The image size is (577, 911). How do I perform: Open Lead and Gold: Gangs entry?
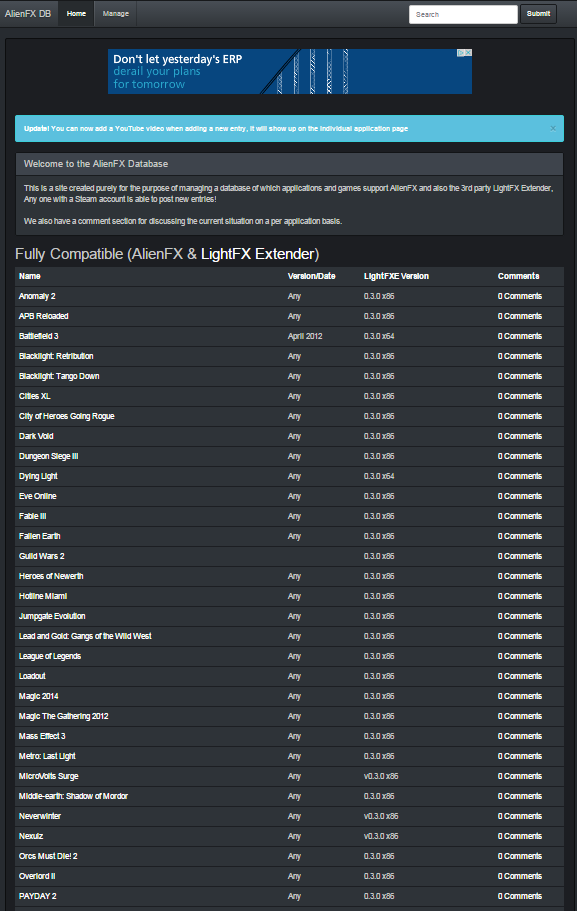(x=85, y=636)
